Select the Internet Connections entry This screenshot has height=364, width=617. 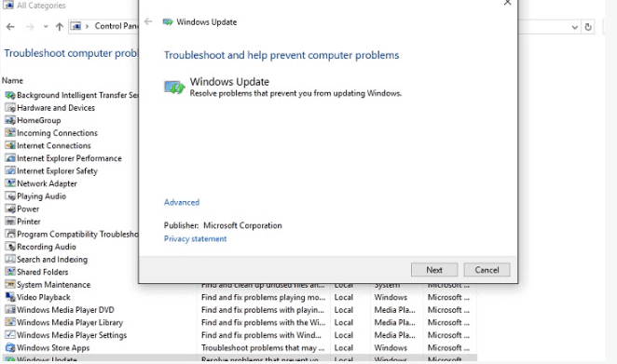click(x=54, y=145)
